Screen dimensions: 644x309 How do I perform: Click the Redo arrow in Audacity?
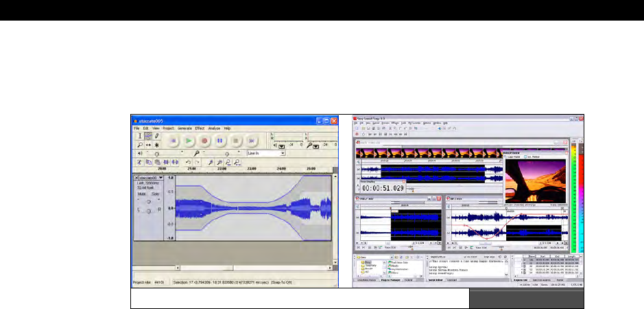(x=197, y=163)
